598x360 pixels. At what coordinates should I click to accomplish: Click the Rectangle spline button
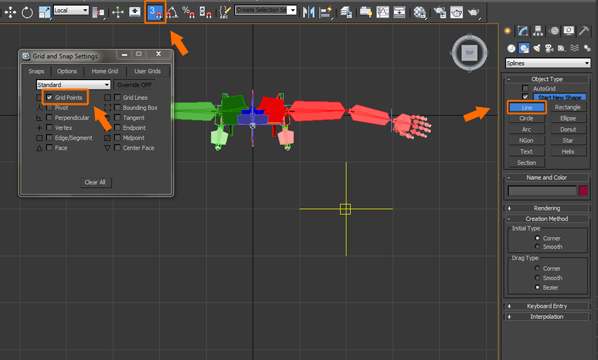point(568,108)
